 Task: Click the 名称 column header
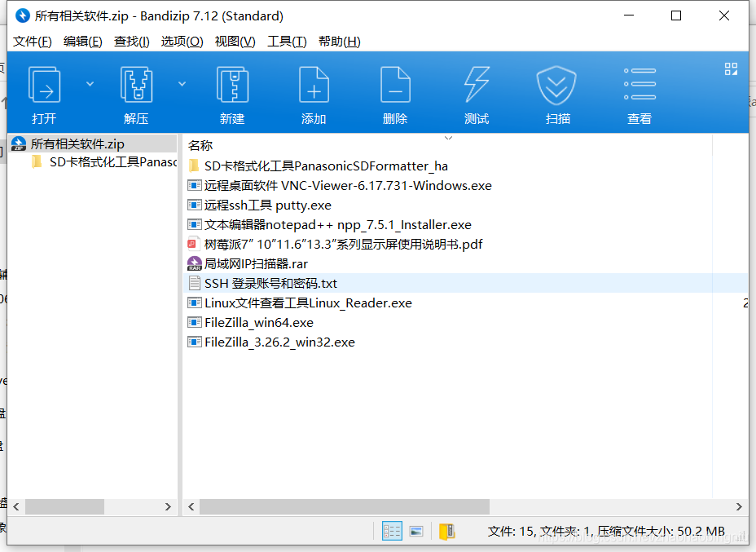click(x=200, y=145)
